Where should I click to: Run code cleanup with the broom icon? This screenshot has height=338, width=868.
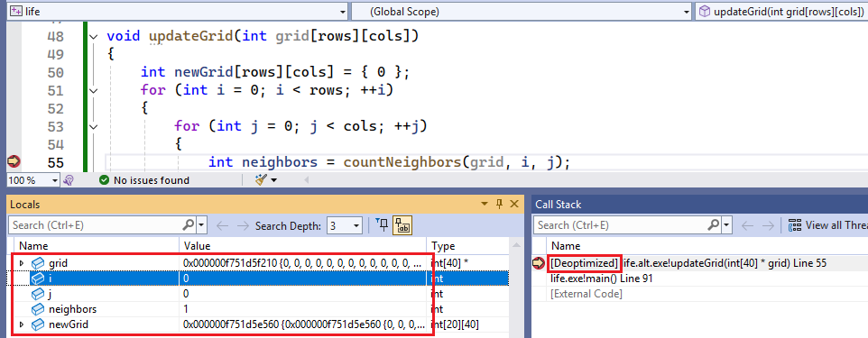pyautogui.click(x=262, y=179)
